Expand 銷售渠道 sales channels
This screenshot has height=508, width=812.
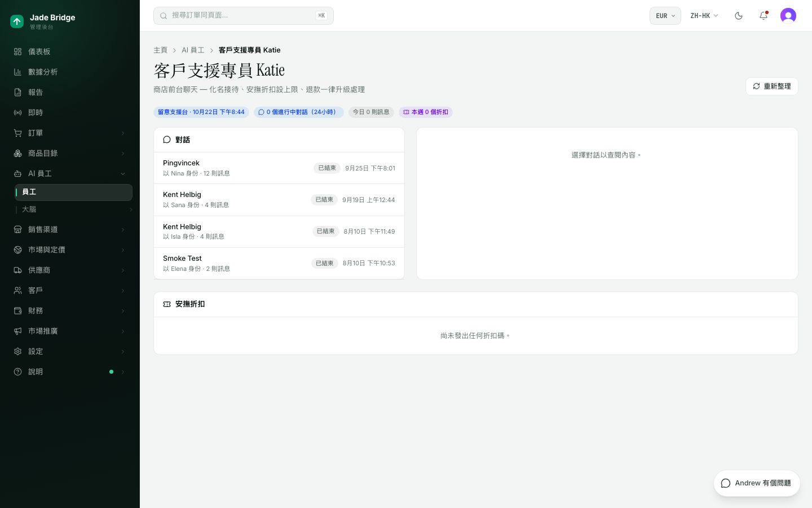coord(70,229)
